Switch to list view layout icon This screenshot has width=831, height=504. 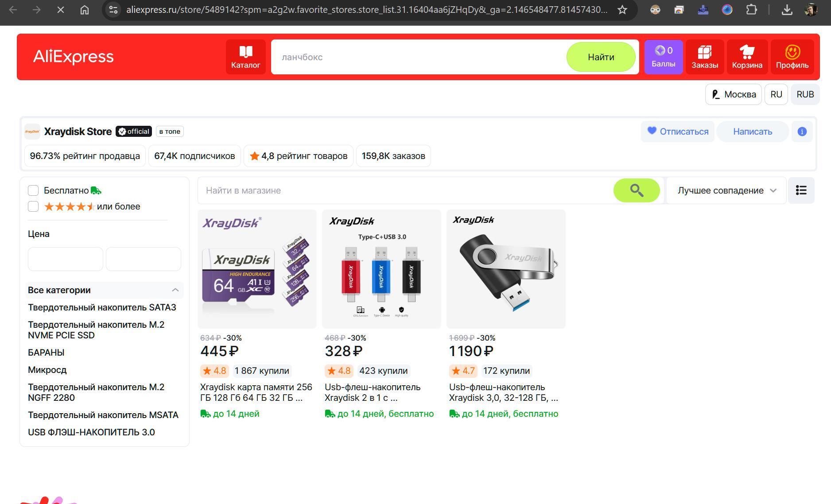point(801,190)
